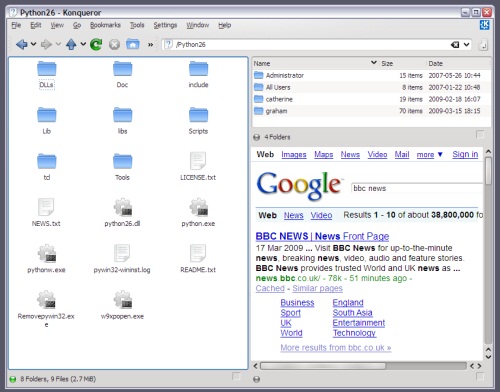Click the green Reload icon

[x=96, y=44]
